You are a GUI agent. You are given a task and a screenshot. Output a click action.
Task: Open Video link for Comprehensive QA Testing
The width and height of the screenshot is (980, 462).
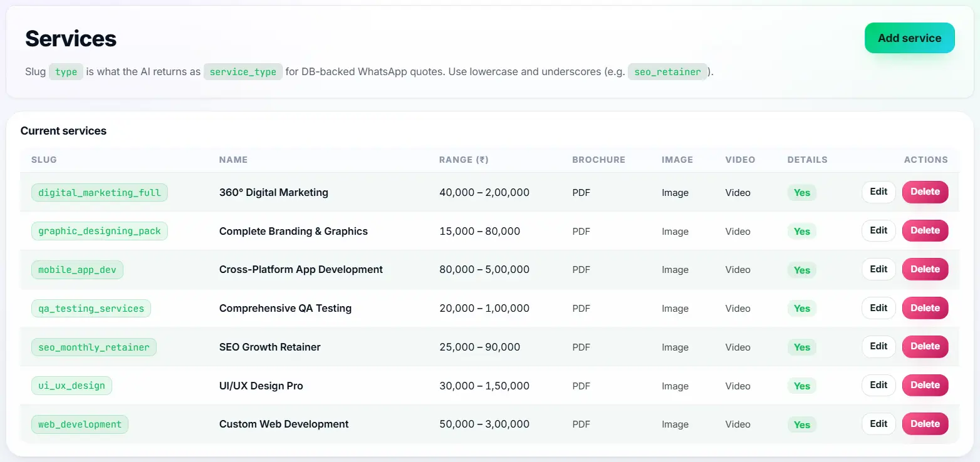pyautogui.click(x=738, y=309)
